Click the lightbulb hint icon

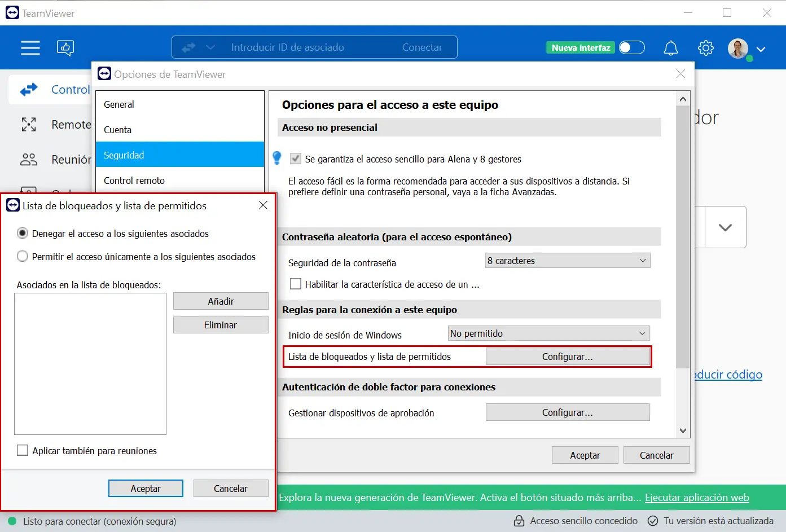(277, 158)
